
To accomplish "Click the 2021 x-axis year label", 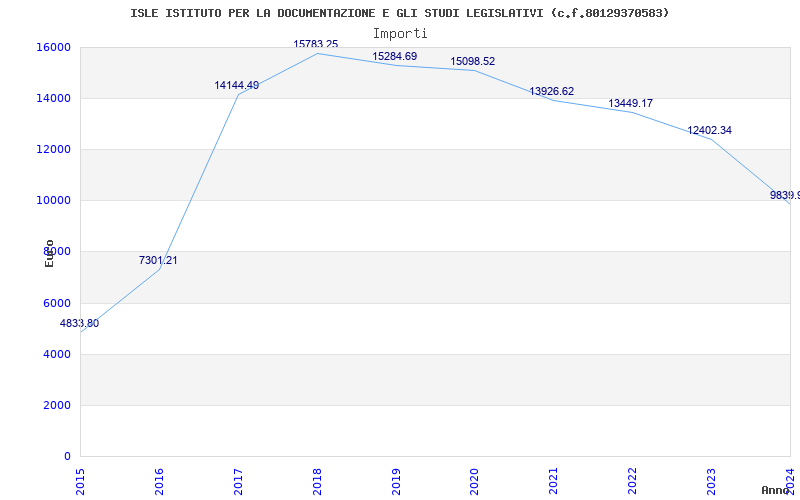I will [553, 481].
